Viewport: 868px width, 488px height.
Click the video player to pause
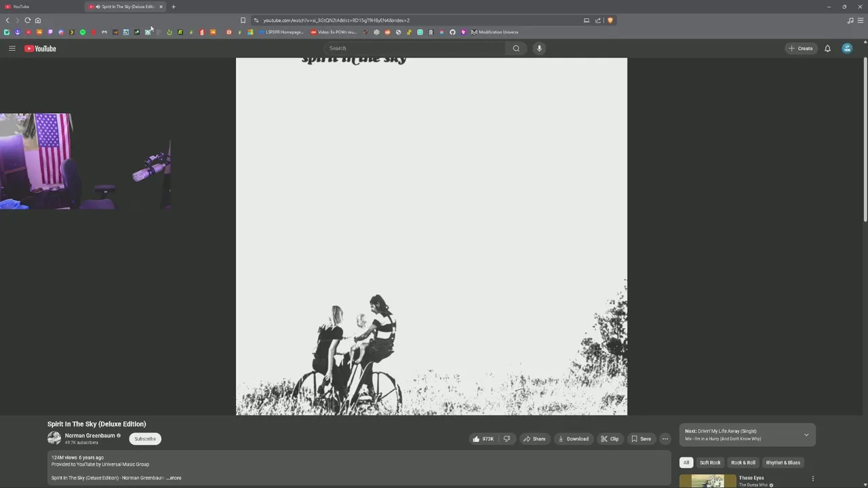(x=431, y=236)
